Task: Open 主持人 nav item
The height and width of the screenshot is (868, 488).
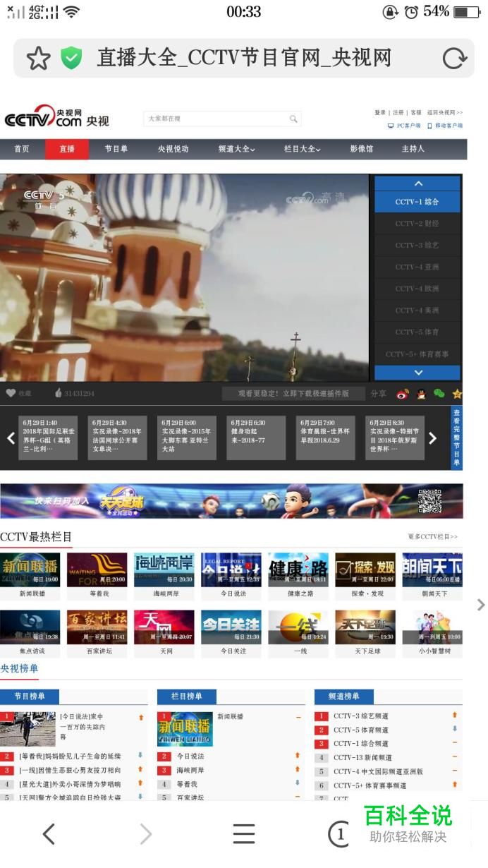Action: point(413,149)
